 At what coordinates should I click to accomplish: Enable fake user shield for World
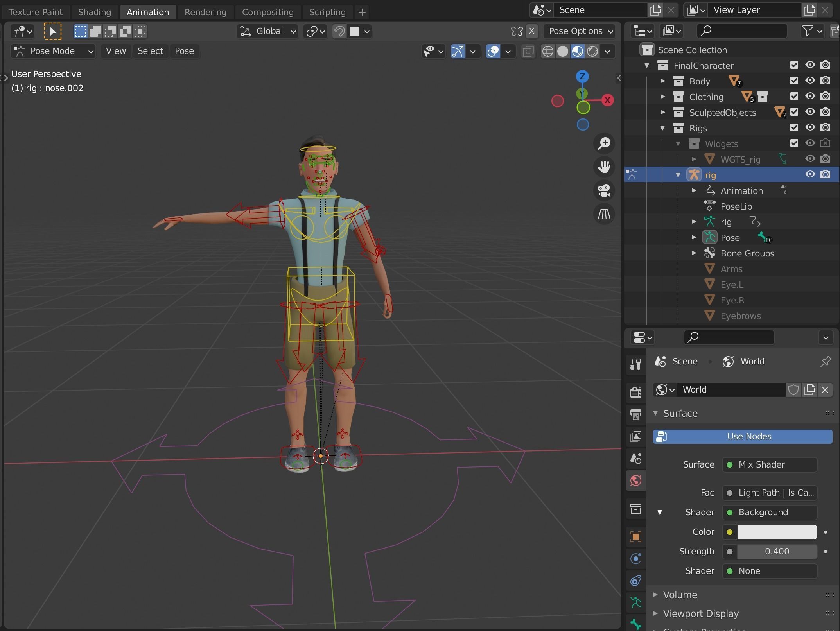[x=793, y=389]
